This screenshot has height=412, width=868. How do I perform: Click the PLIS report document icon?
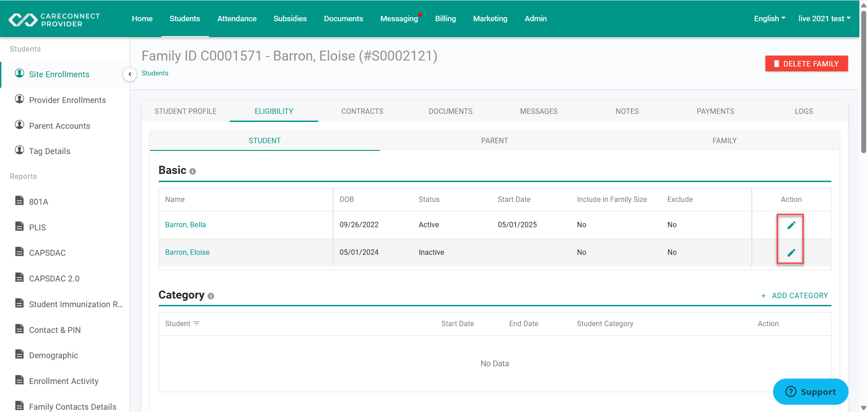coord(19,226)
